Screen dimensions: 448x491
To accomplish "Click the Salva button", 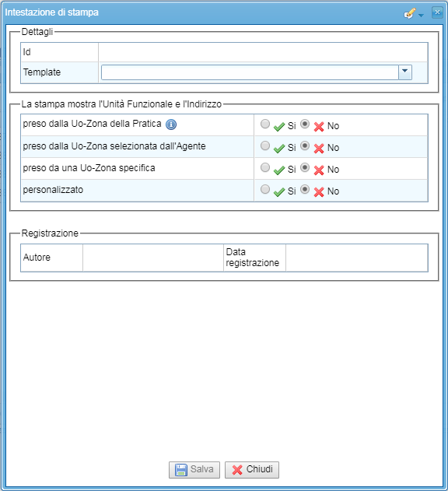I will [194, 470].
